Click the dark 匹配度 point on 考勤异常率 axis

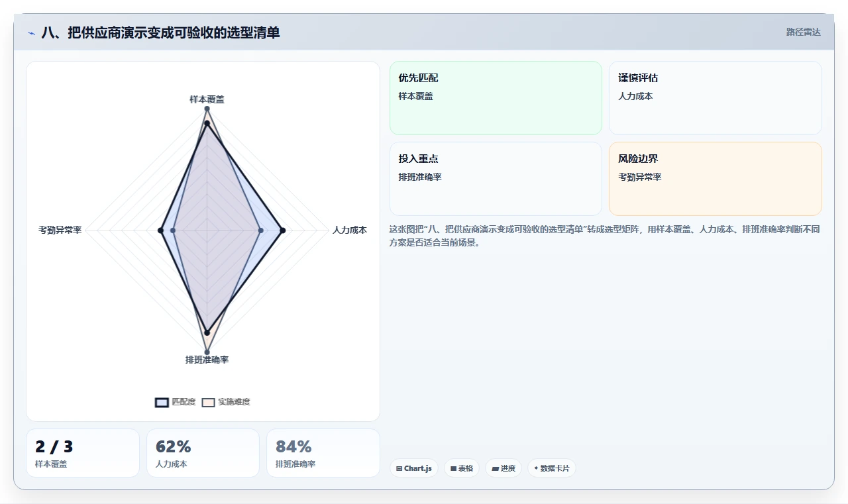pos(160,230)
